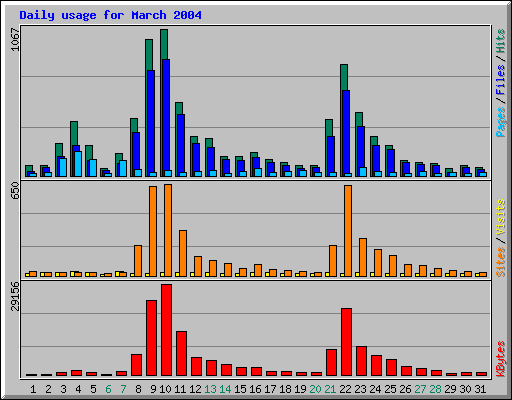
Task: Click the 'Files' legend label
Action: tap(501, 79)
